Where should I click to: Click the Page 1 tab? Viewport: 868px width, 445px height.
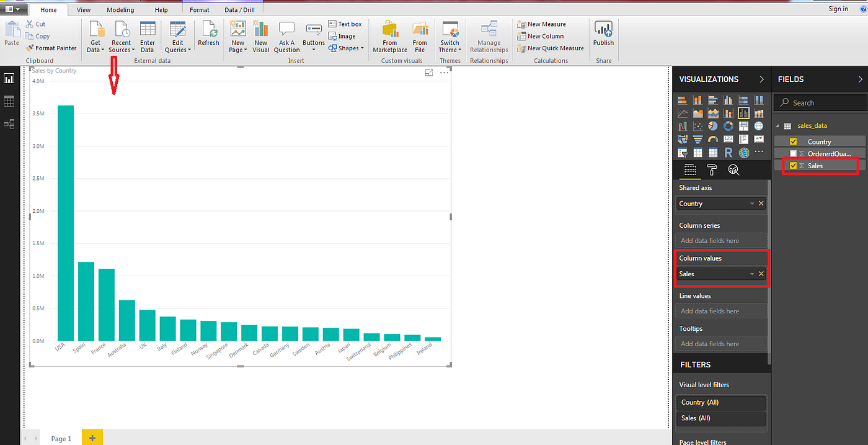61,438
